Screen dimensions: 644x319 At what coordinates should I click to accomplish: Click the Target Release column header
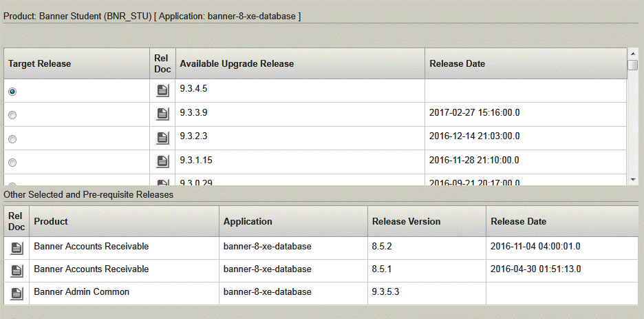(77, 63)
